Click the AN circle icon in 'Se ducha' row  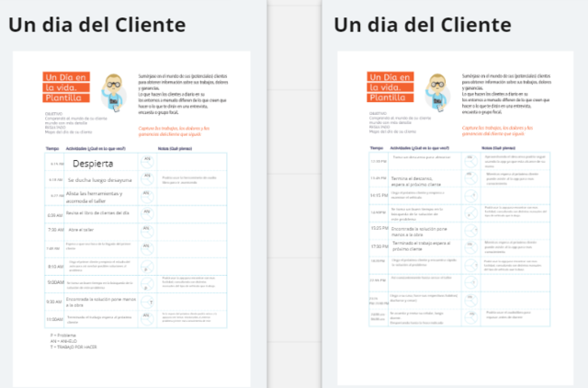[x=147, y=179]
